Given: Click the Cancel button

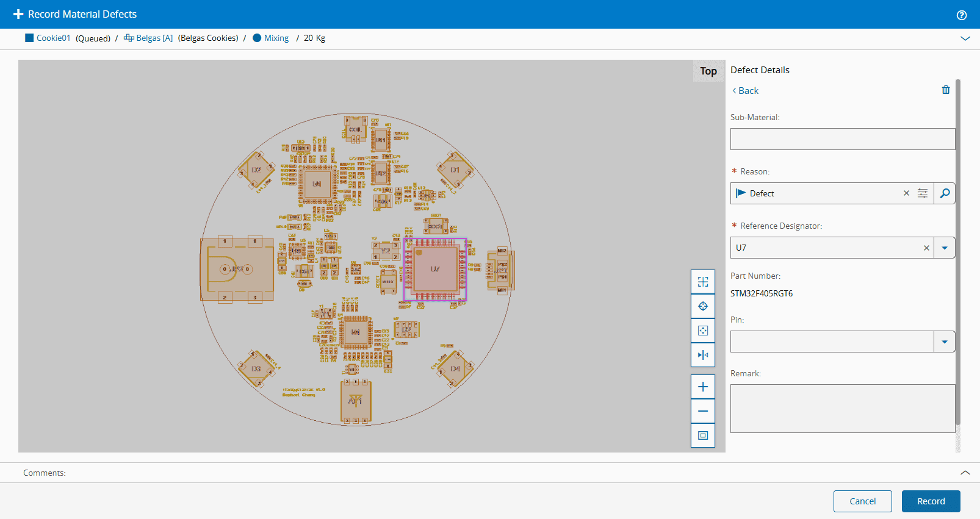Looking at the screenshot, I should [862, 501].
